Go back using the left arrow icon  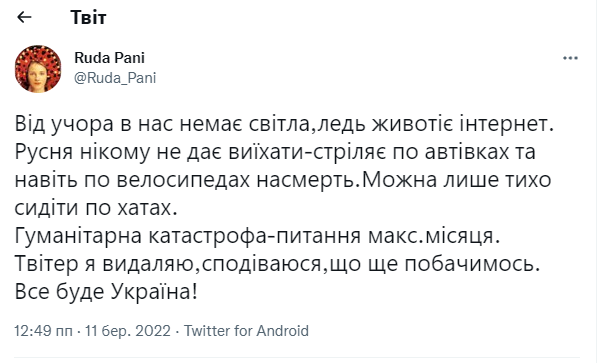point(24,17)
